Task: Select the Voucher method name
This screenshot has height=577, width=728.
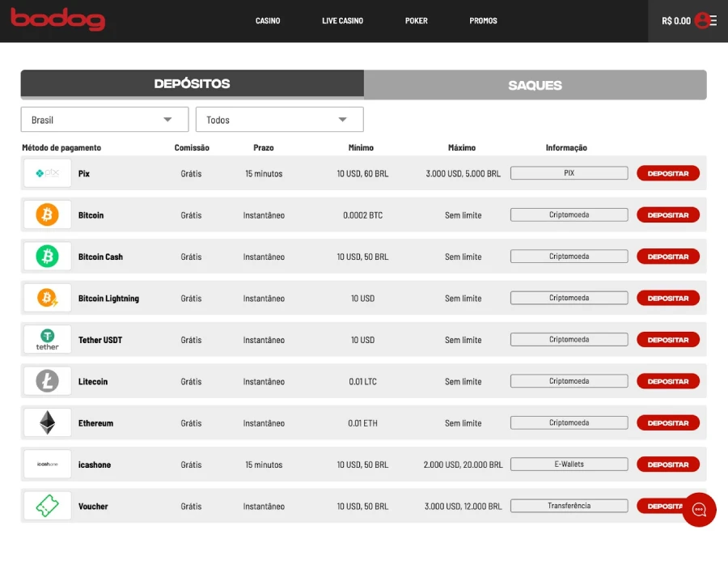Action: [93, 506]
